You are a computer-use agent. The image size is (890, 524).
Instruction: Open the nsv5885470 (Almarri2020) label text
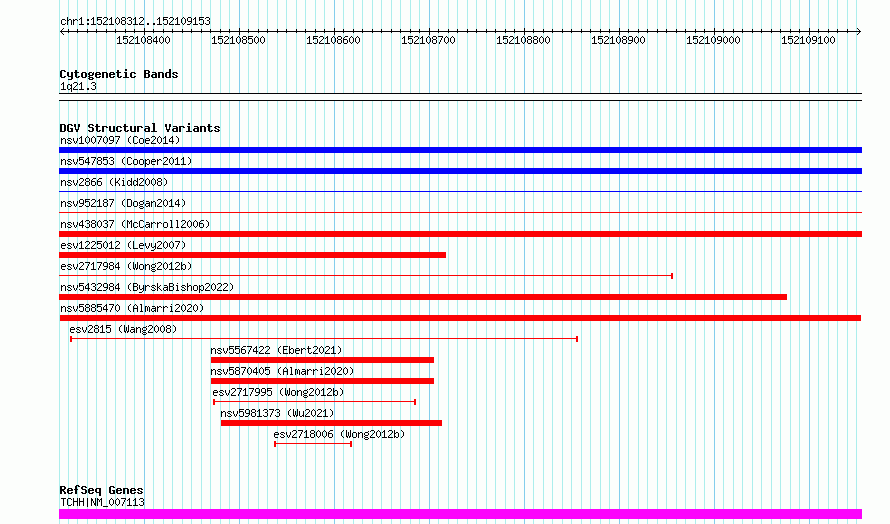tap(132, 308)
